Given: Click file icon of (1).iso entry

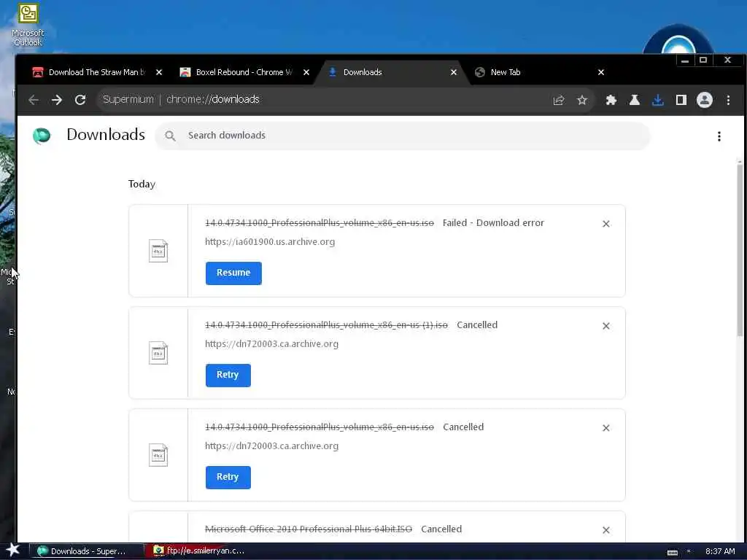Looking at the screenshot, I should (x=158, y=354).
